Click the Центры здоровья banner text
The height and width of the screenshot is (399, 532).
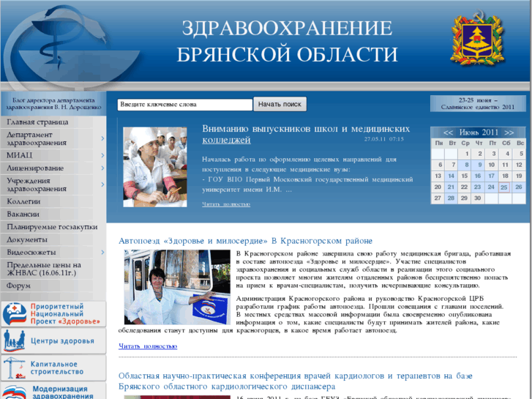click(x=62, y=341)
